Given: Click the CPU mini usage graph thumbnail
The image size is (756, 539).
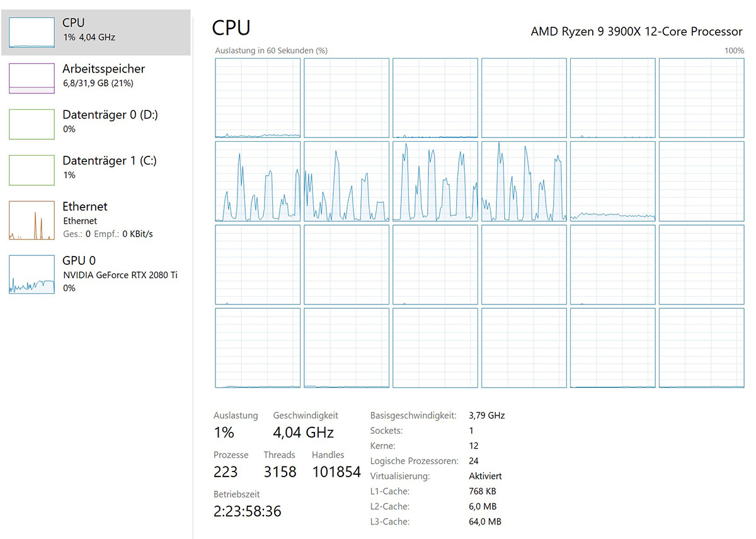Looking at the screenshot, I should tap(31, 33).
